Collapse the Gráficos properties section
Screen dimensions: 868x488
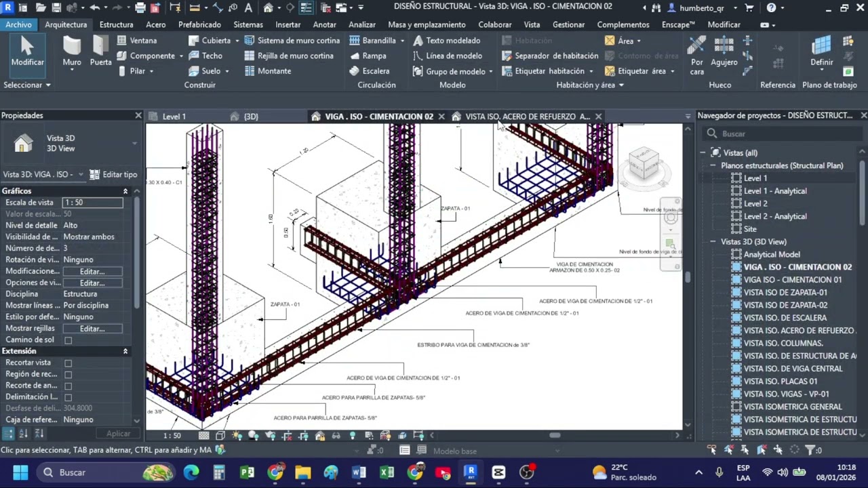(125, 191)
